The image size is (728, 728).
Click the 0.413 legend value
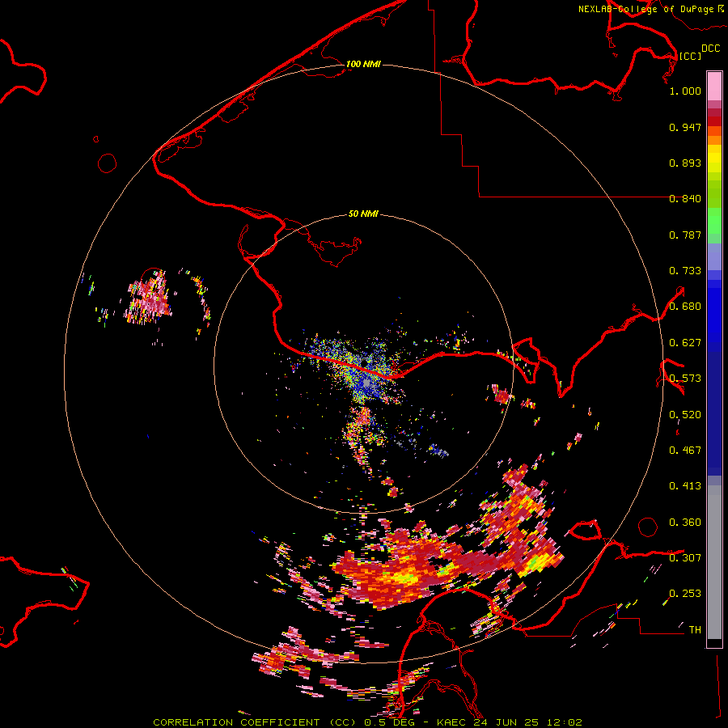pos(685,486)
